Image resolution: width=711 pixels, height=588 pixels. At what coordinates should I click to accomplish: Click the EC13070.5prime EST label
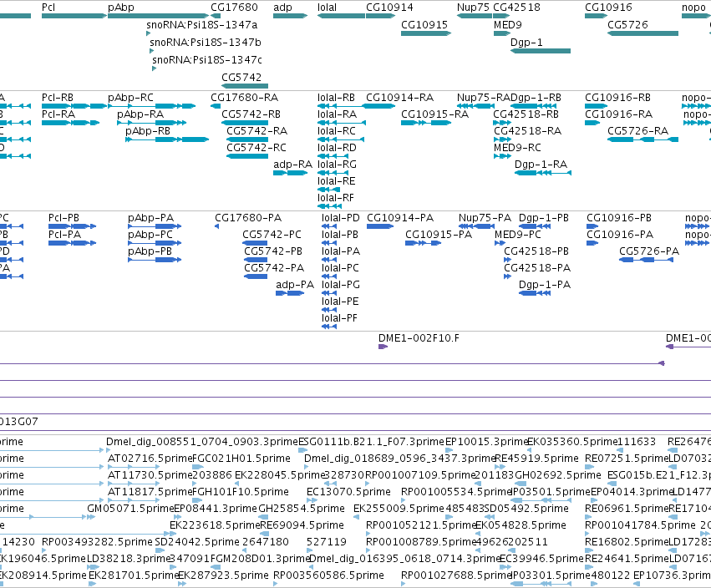tap(348, 492)
